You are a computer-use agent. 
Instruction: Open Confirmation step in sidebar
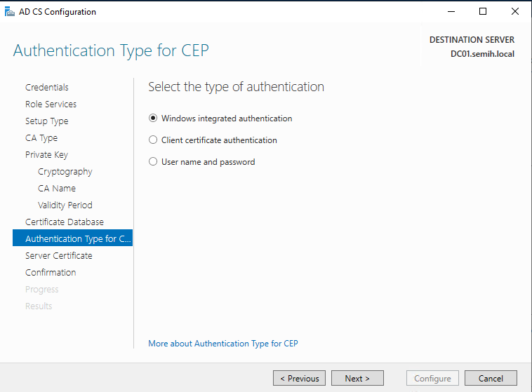tap(51, 273)
